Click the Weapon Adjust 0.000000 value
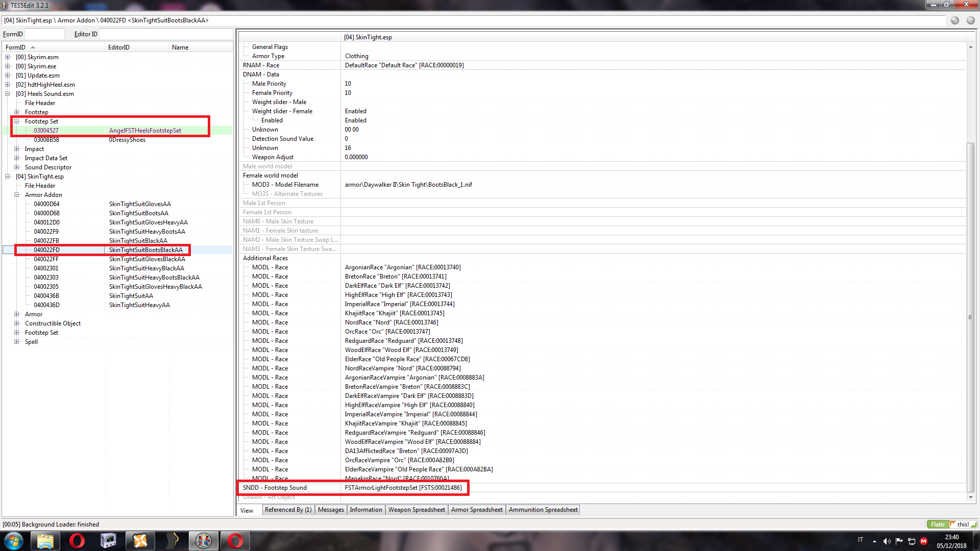This screenshot has height=551, width=980. coord(356,157)
